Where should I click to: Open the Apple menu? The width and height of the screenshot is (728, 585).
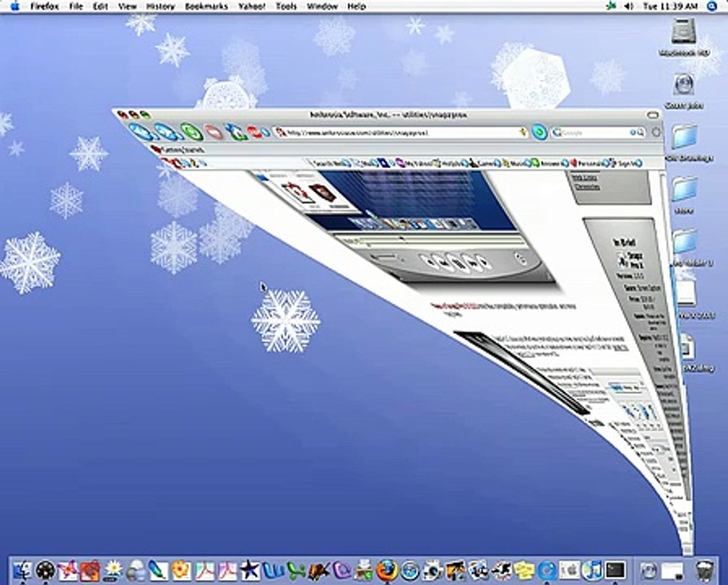tap(15, 6)
